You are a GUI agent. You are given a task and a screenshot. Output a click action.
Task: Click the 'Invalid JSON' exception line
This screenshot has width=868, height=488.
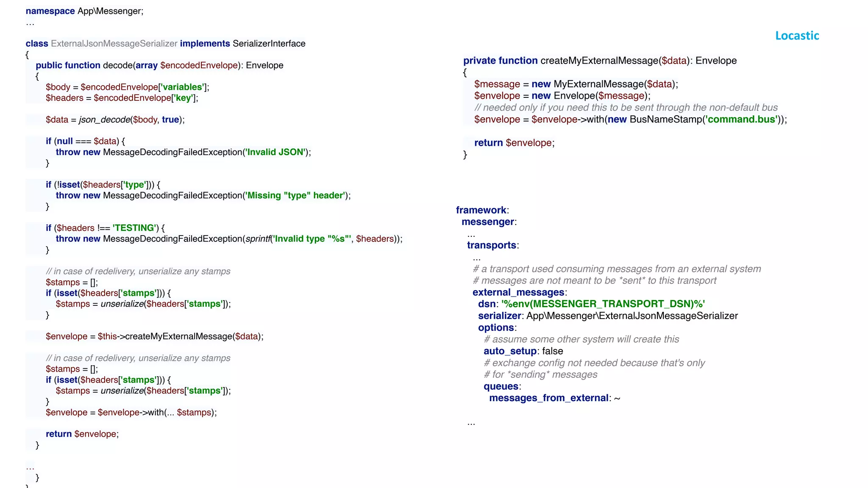coord(184,152)
